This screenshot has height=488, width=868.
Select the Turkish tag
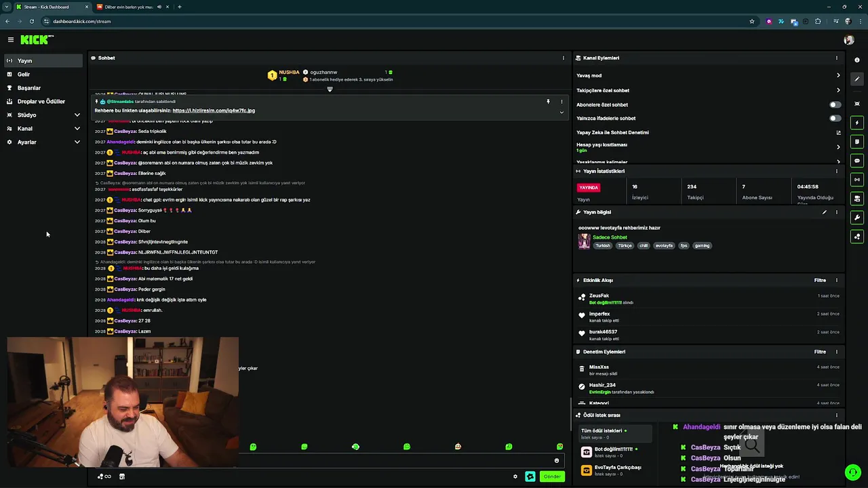point(603,245)
